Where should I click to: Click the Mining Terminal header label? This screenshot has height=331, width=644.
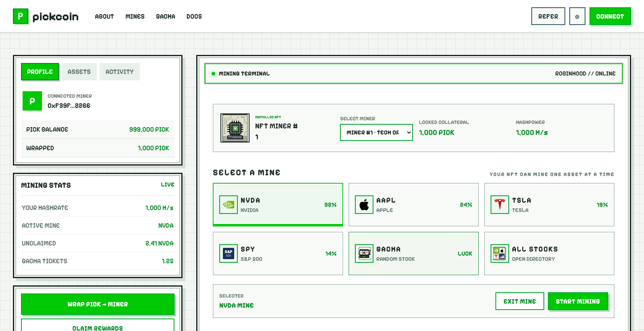(x=244, y=73)
